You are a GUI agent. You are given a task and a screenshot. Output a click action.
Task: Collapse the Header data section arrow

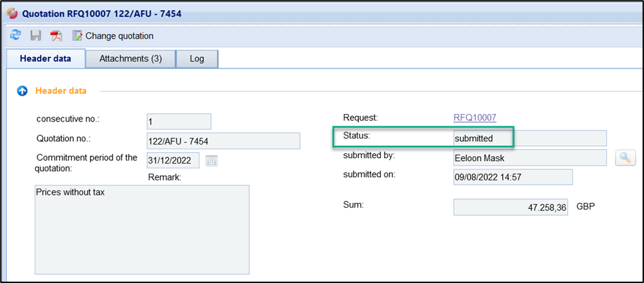(x=22, y=90)
